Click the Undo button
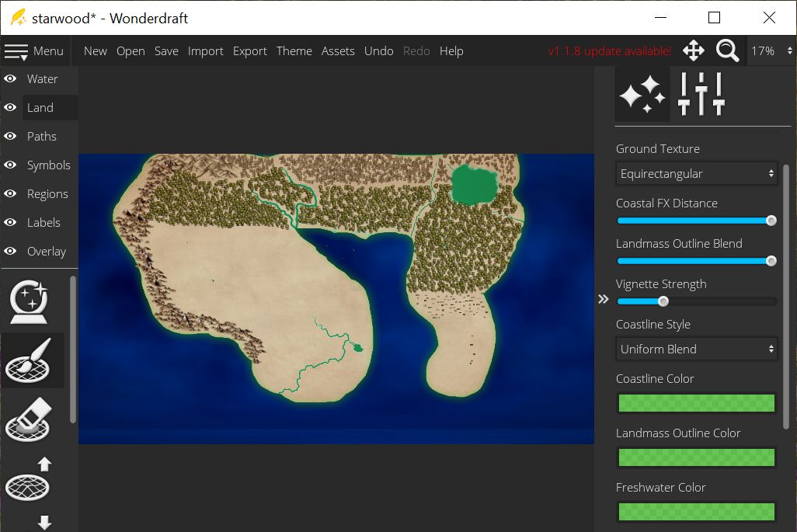The height and width of the screenshot is (532, 797). coord(378,51)
